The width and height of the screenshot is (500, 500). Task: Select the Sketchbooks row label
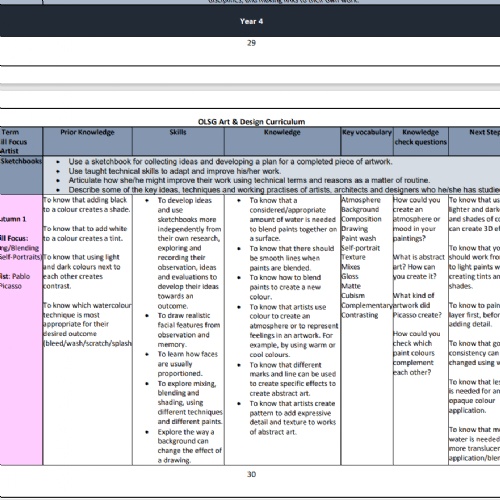[21, 161]
